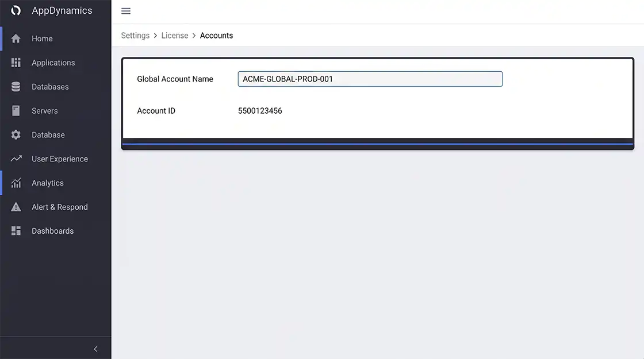Select Database in the sidebar
This screenshot has width=644, height=359.
tap(55, 134)
